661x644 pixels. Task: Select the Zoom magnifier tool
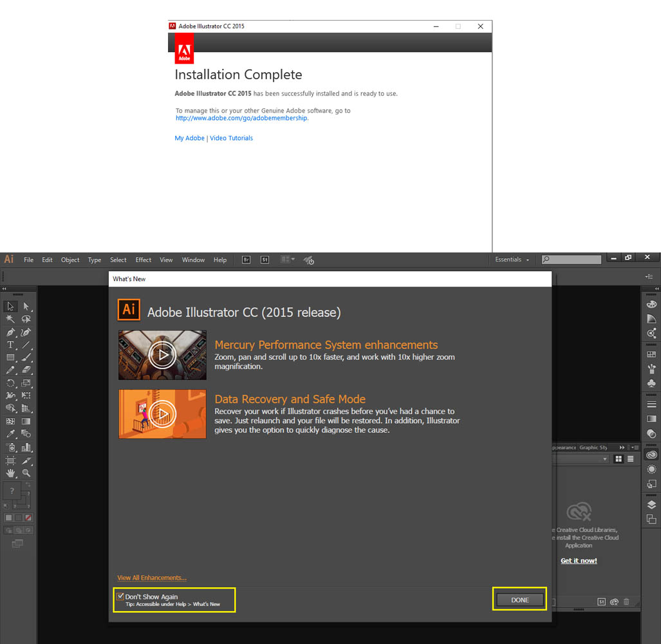26,473
